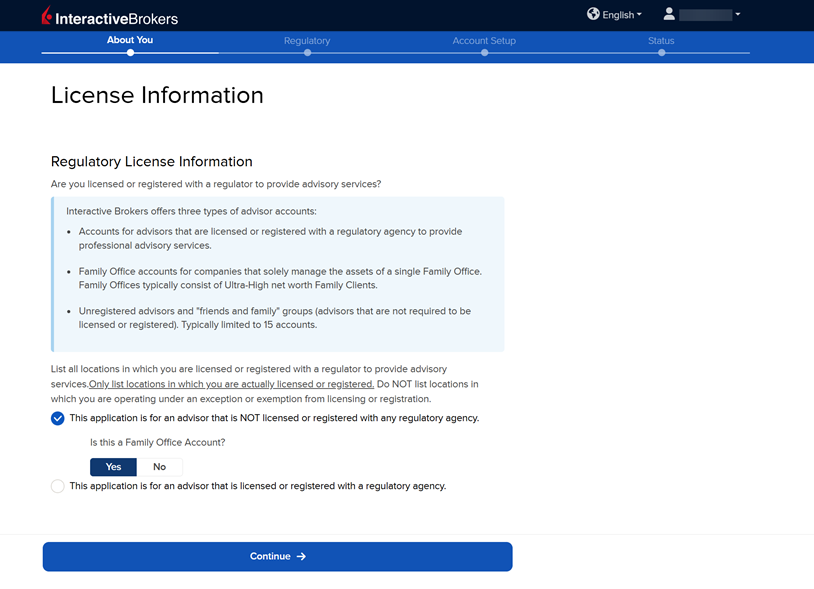
Task: Click the Account Setup progress dot
Action: pos(484,53)
